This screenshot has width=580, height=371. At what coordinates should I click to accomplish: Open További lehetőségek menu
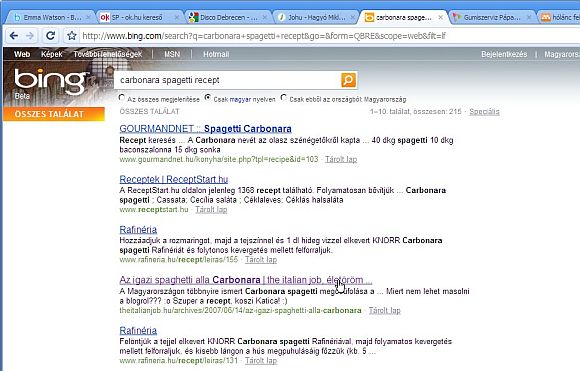click(x=108, y=54)
